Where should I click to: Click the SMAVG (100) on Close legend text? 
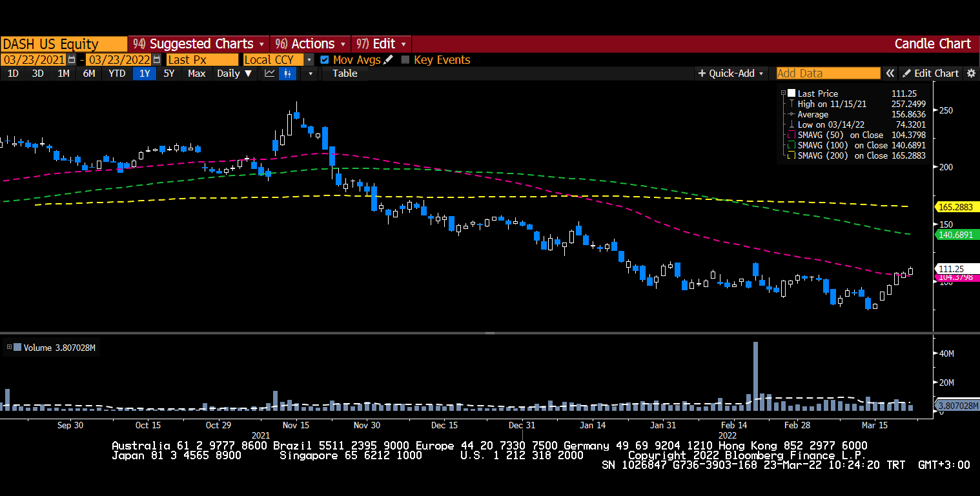coord(842,145)
